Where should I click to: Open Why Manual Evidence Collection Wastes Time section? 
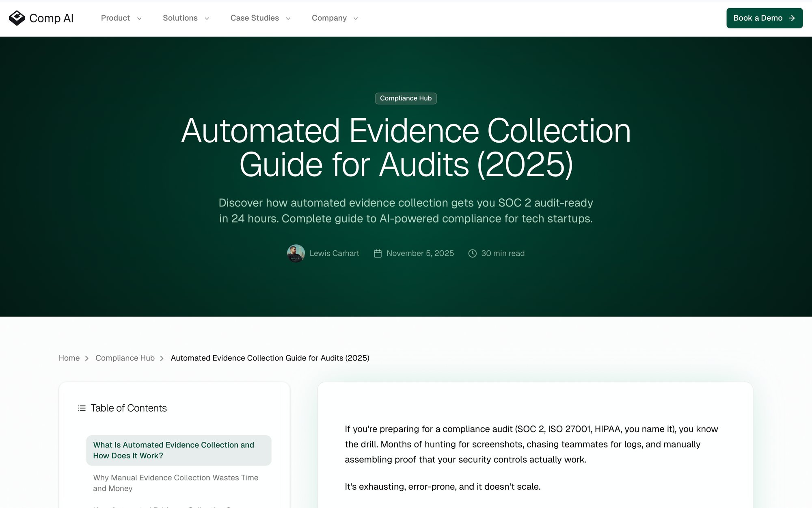175,483
